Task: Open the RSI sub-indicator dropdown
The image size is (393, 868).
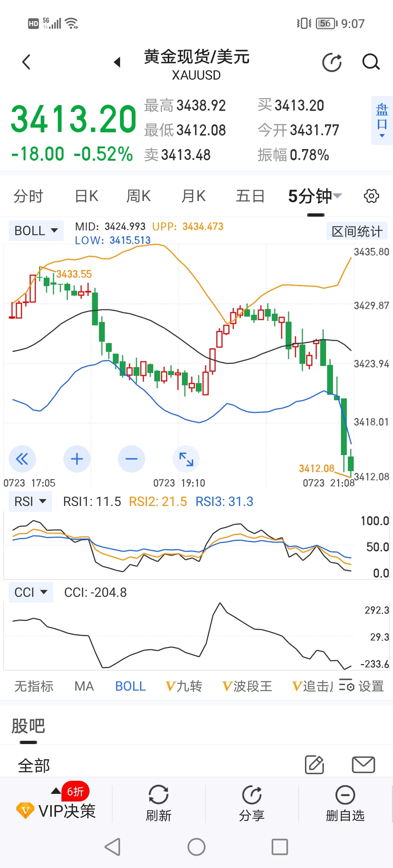Action: [30, 502]
